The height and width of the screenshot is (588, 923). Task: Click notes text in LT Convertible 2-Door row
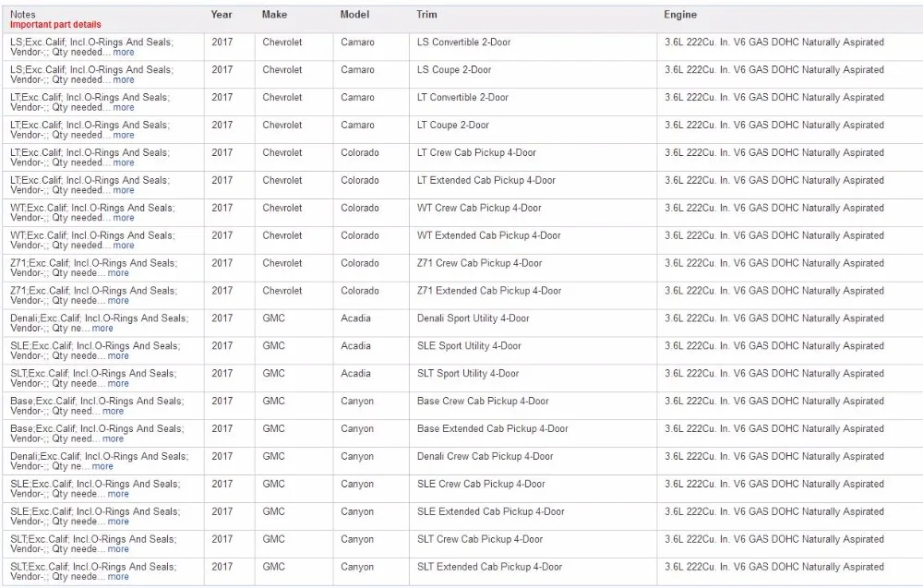[90, 103]
